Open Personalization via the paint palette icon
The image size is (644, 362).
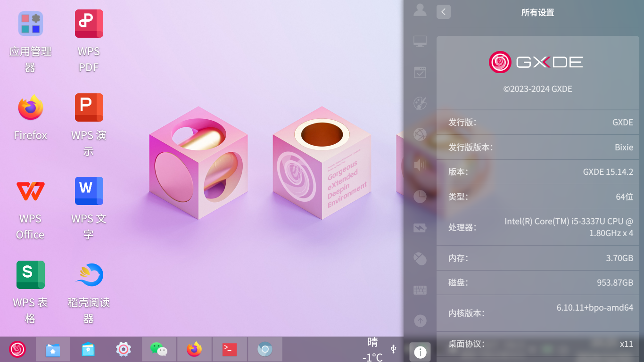420,103
